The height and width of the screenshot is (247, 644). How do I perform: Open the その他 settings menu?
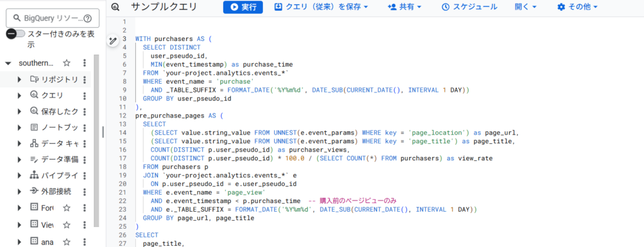tap(577, 7)
